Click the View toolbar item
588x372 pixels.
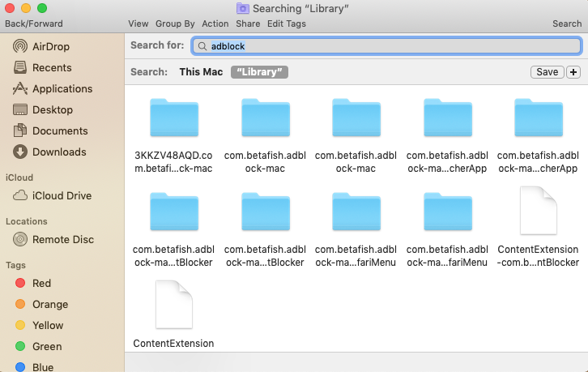138,24
